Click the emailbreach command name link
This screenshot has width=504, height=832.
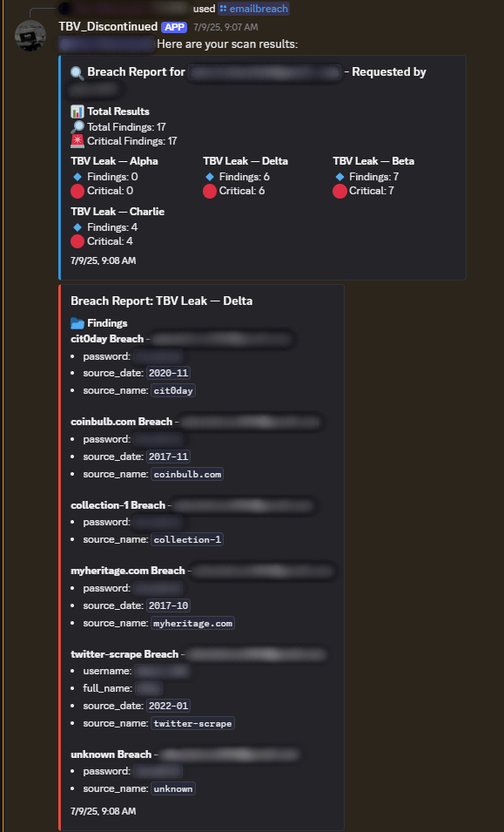[x=259, y=9]
